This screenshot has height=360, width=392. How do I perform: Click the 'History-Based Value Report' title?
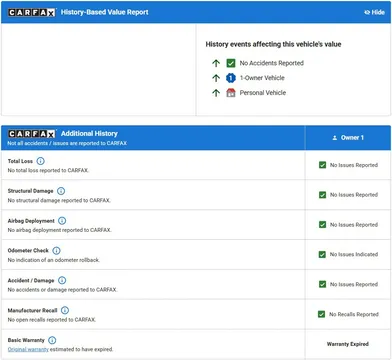(x=105, y=12)
